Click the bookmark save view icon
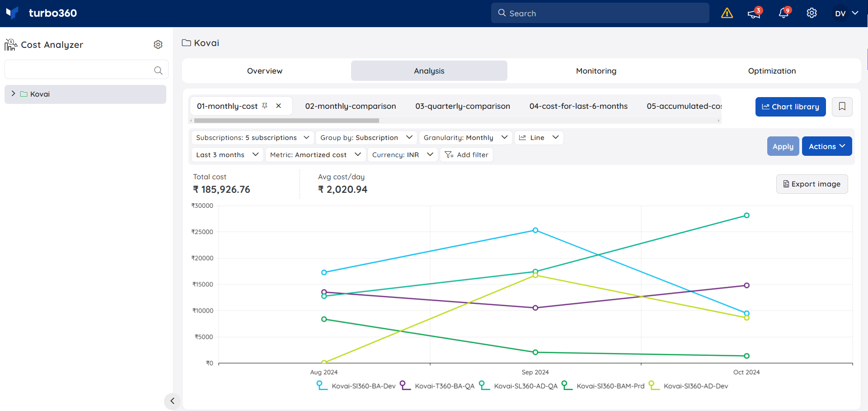868x411 pixels. pos(842,107)
